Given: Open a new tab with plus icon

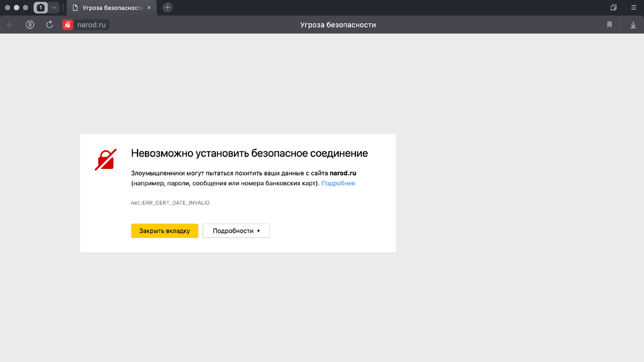Looking at the screenshot, I should pos(167,8).
